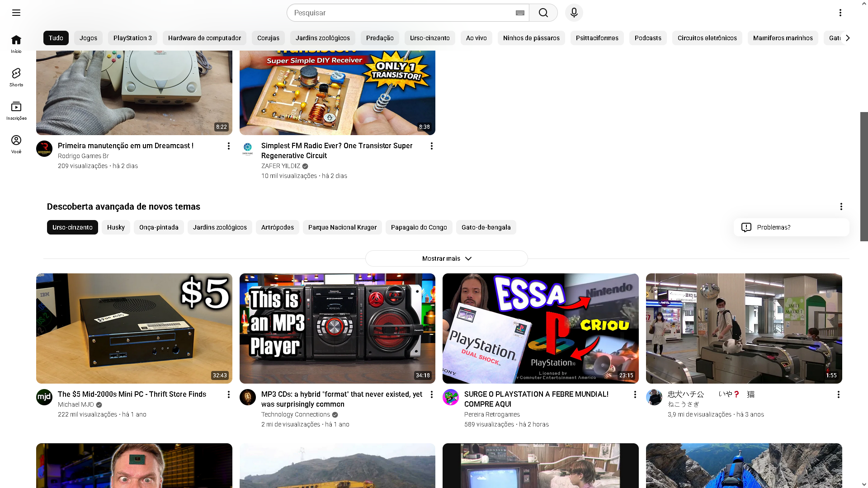Go to Shorts in the sidebar
The height and width of the screenshot is (488, 868).
point(16,77)
